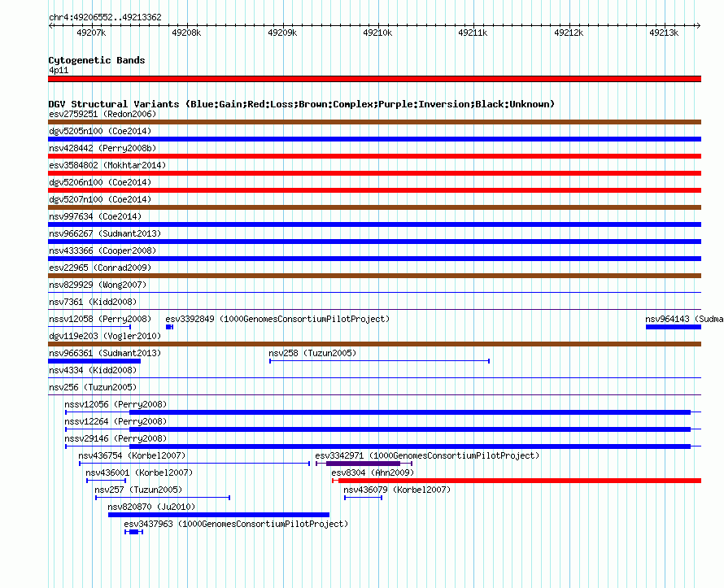Select nsv433366 (Cooper2008) label

point(102,250)
